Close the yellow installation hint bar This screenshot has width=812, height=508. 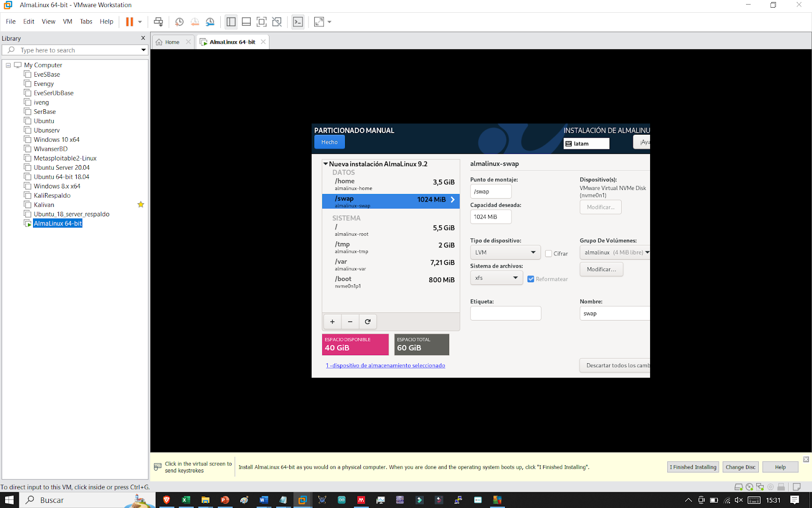click(806, 459)
